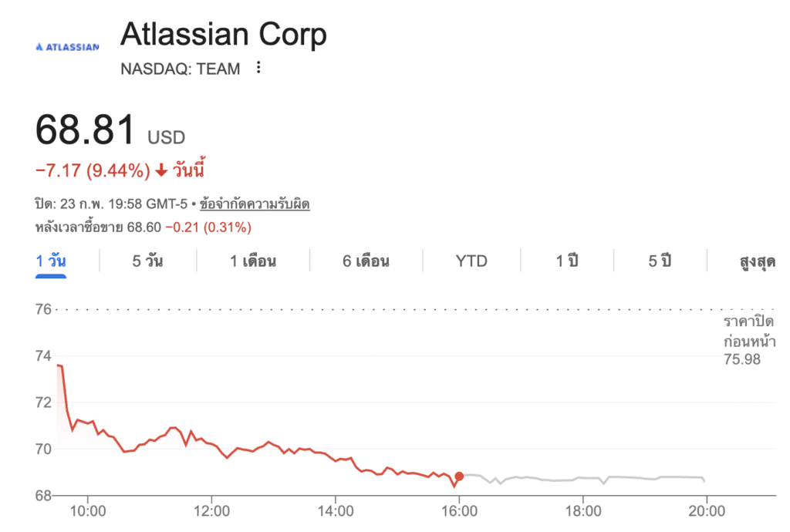
Task: Select the 6 เดือน tab
Action: 366,261
